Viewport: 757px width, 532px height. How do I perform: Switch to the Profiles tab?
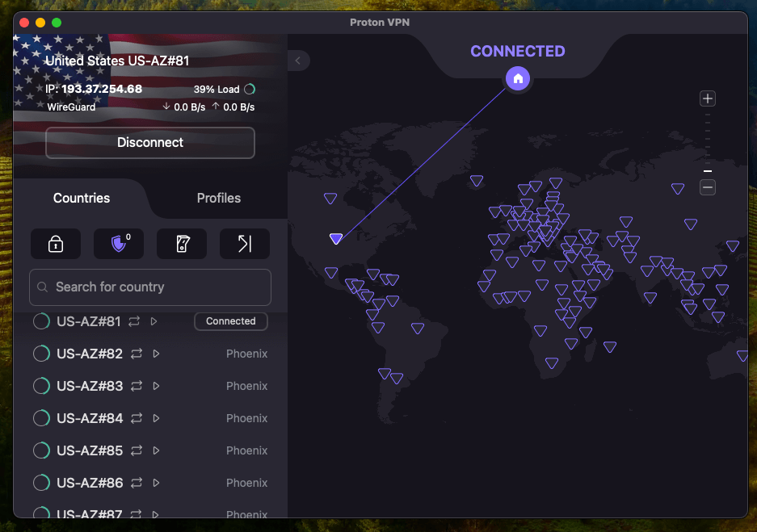tap(219, 198)
